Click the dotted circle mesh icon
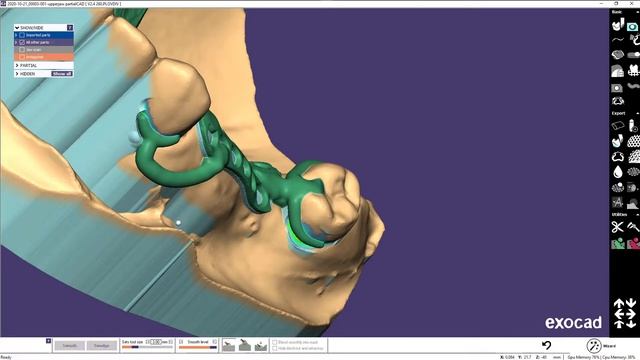 point(618,187)
